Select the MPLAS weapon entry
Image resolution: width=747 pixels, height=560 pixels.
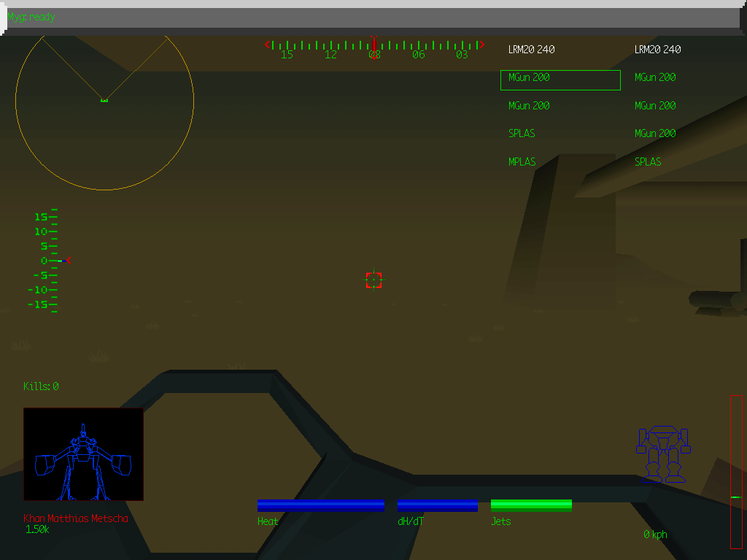point(522,161)
